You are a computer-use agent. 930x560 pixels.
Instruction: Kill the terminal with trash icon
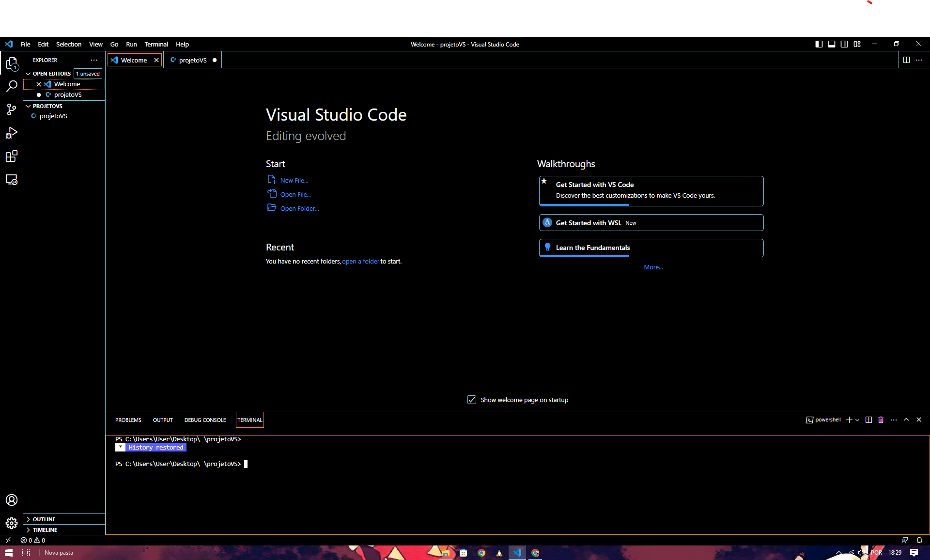click(x=881, y=420)
